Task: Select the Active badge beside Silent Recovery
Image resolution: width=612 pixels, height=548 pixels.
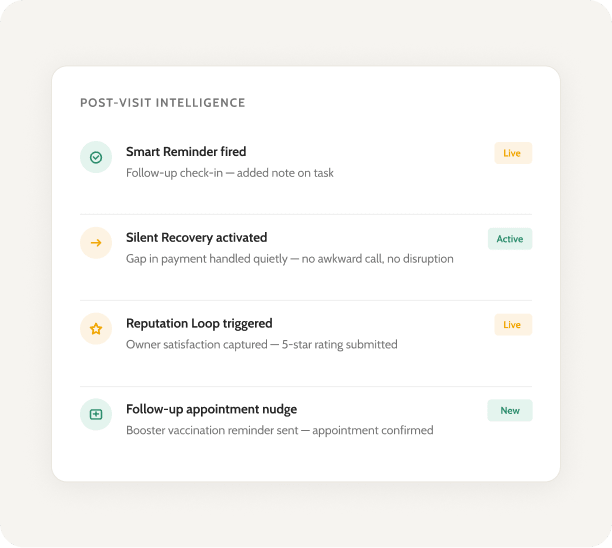Action: (x=510, y=238)
